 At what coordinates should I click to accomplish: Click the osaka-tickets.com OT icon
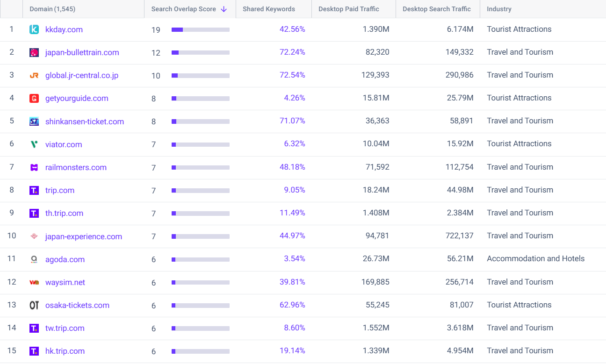click(x=34, y=305)
